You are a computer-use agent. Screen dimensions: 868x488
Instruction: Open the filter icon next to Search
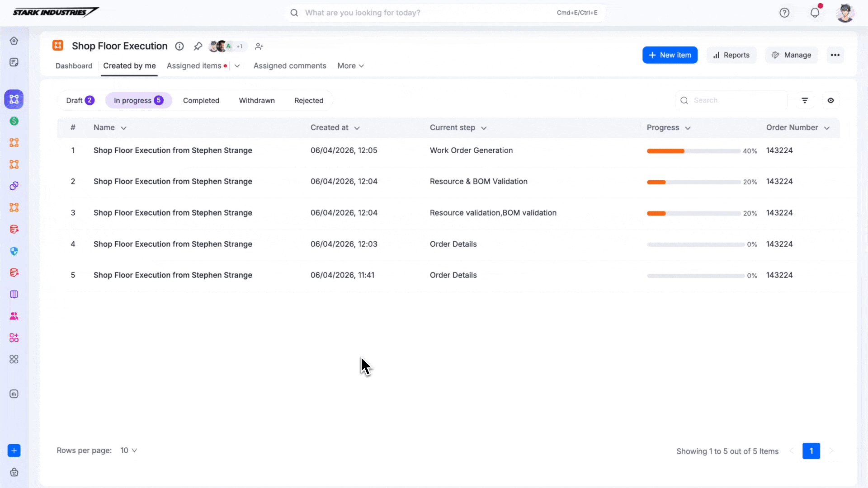click(805, 100)
